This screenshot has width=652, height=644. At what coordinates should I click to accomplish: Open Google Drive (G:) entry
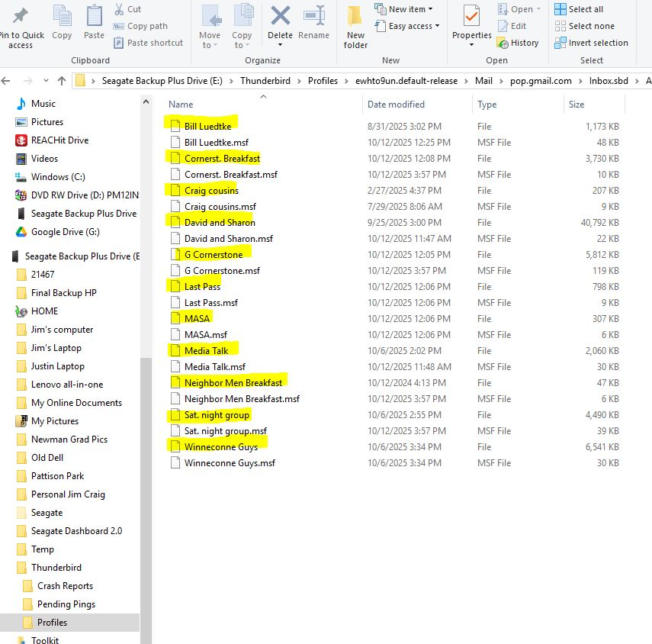click(57, 232)
